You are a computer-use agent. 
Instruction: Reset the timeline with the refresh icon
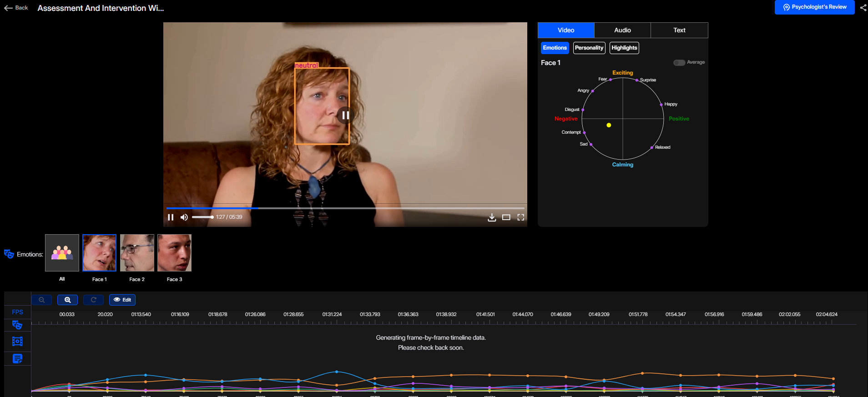[93, 300]
